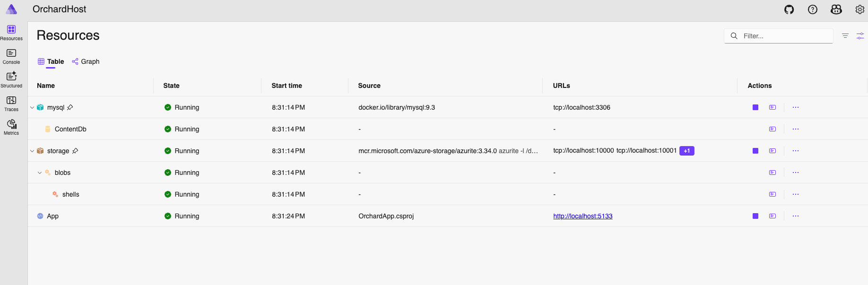Viewport: 868px width, 285px height.
Task: Open Metrics in the sidebar
Action: (x=11, y=128)
